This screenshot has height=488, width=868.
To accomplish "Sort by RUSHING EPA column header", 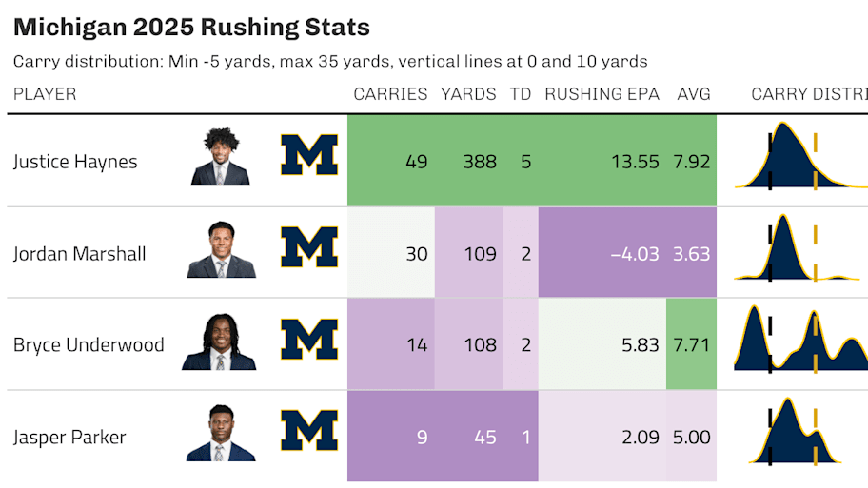I will coord(602,94).
